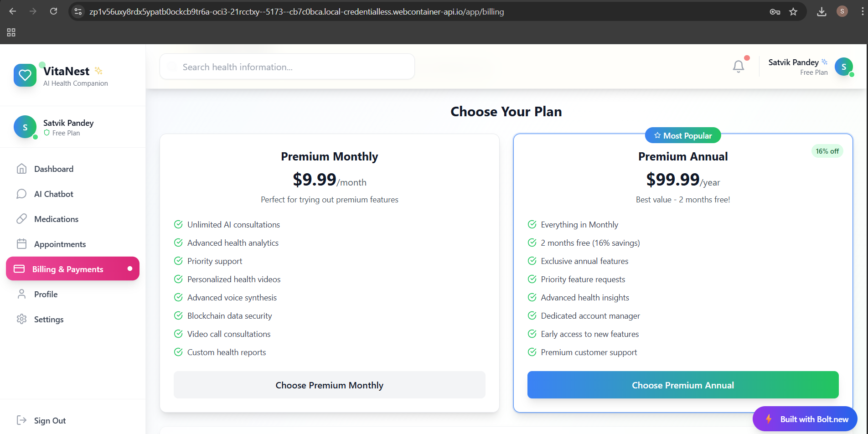This screenshot has width=868, height=434.
Task: Click 'Custom health reports' feature
Action: [x=227, y=352]
